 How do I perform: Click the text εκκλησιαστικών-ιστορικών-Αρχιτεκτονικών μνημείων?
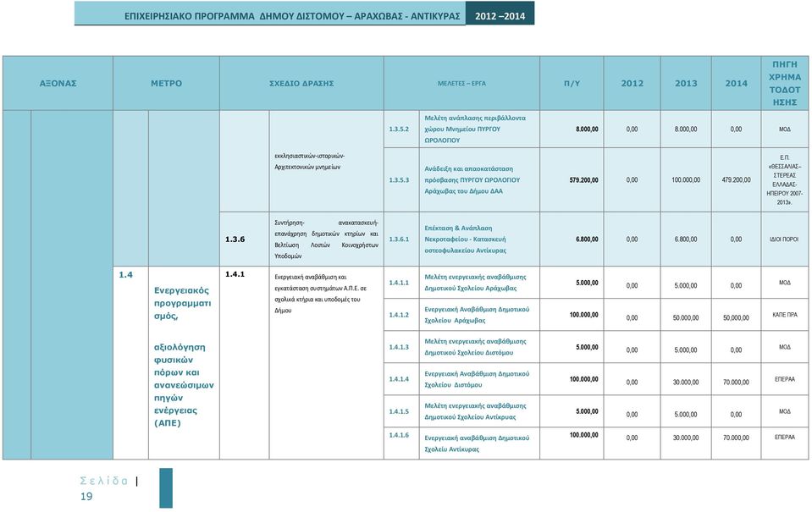(310, 162)
